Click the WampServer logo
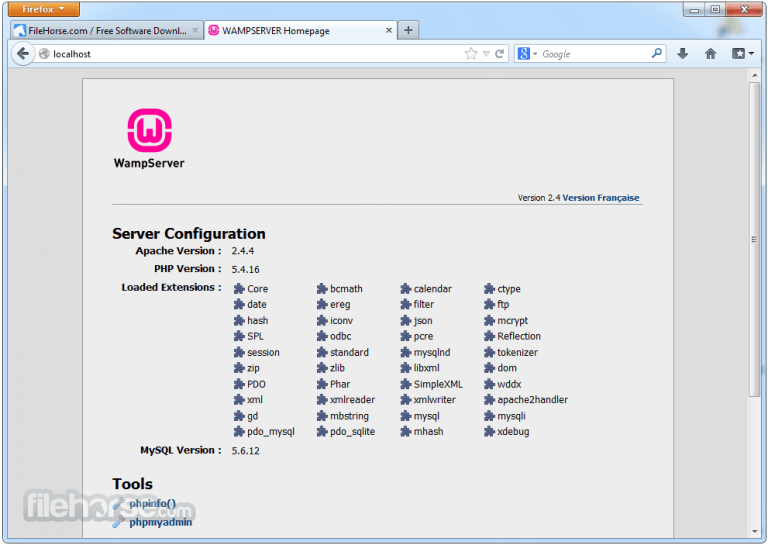 pyautogui.click(x=149, y=131)
